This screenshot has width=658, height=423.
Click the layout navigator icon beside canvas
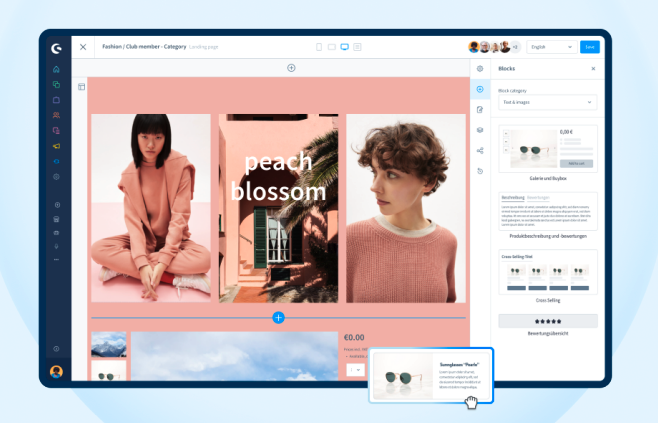[81, 87]
